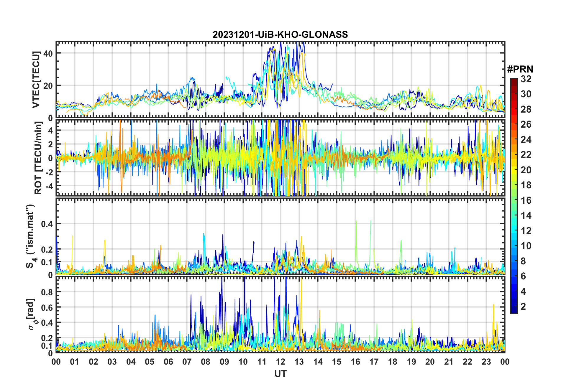Image resolution: width=561 pixels, height=392 pixels.
Task: Click the #PRN colorbar title
Action: [520, 69]
